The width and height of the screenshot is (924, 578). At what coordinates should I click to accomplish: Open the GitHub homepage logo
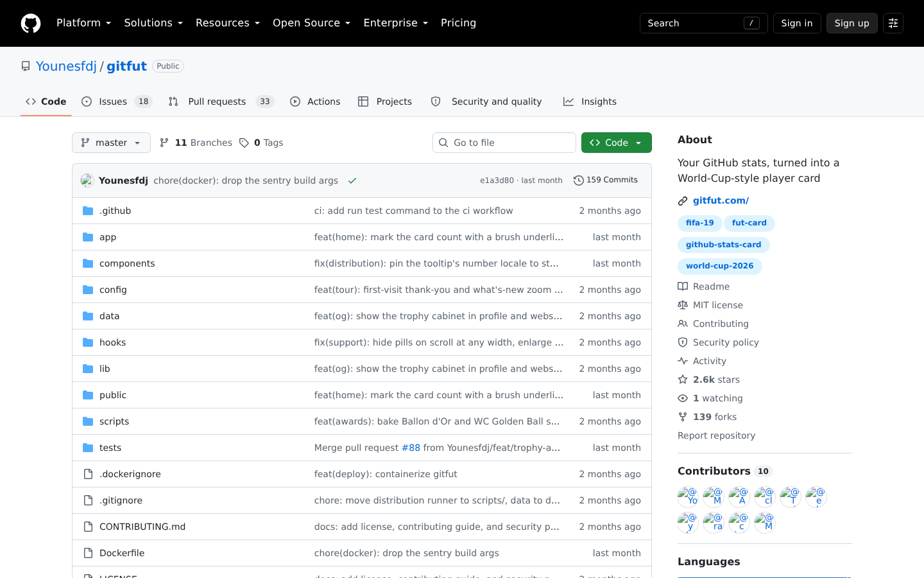tap(31, 23)
